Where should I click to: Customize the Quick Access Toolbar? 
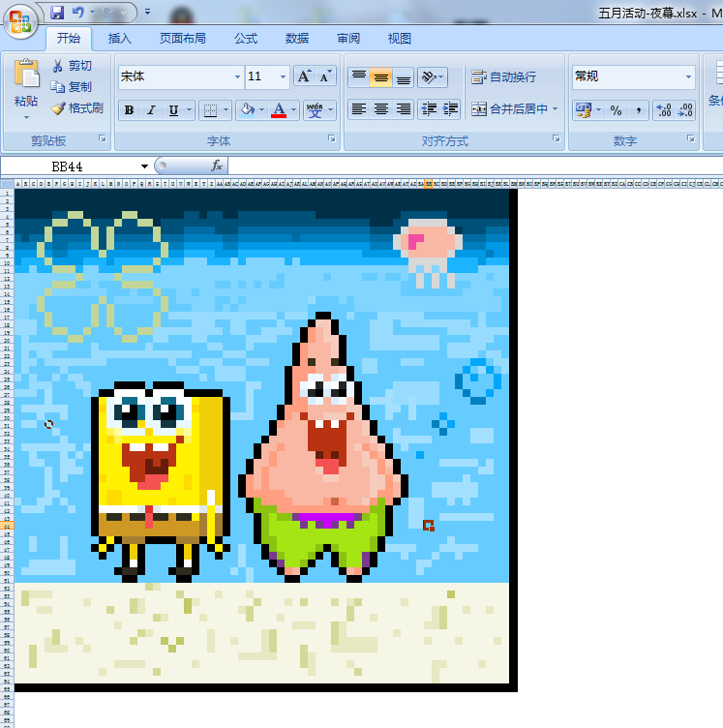tap(147, 12)
